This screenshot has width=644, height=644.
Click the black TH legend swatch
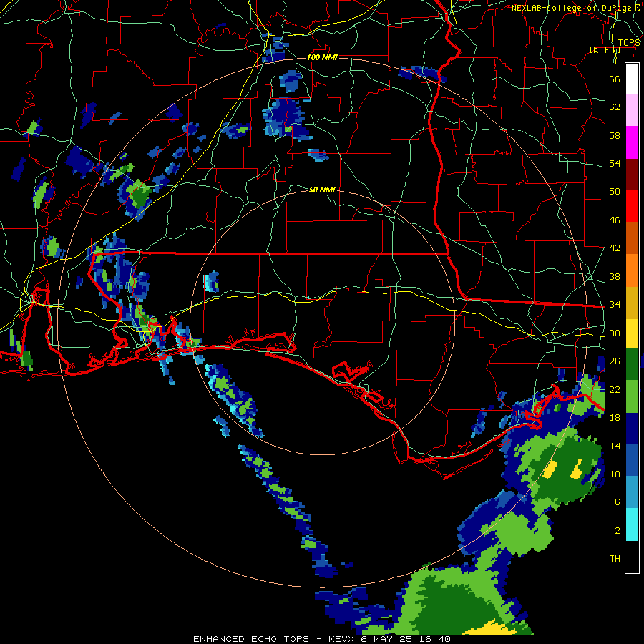(632, 557)
